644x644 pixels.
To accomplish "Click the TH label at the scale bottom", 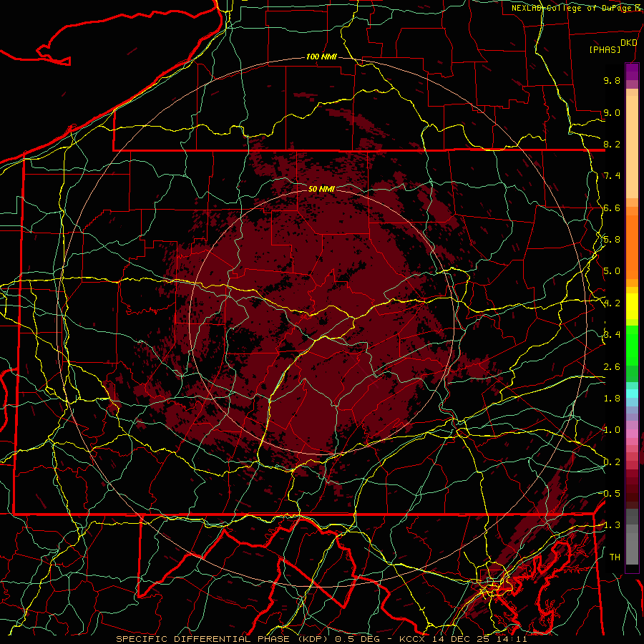I will point(615,557).
